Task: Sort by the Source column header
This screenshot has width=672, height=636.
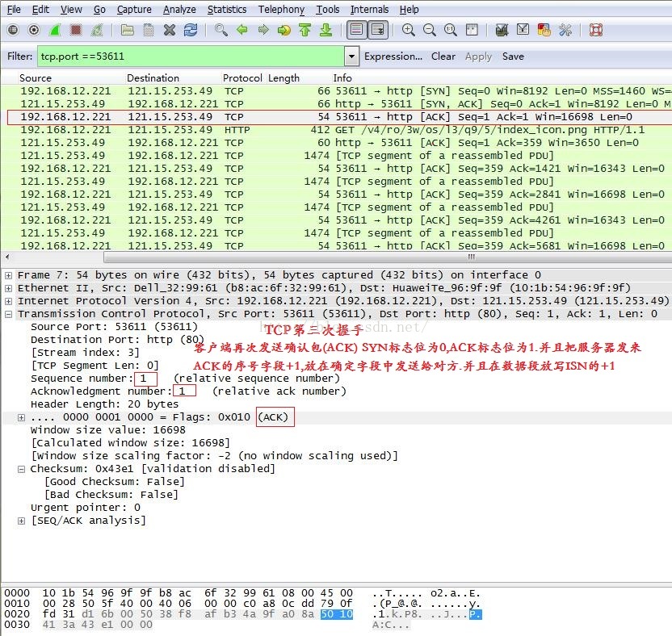Action: coord(36,78)
